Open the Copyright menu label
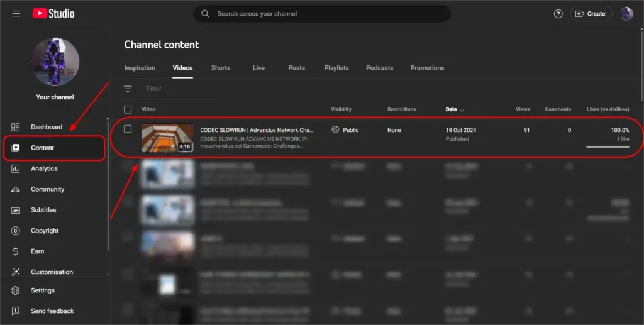 coord(45,231)
